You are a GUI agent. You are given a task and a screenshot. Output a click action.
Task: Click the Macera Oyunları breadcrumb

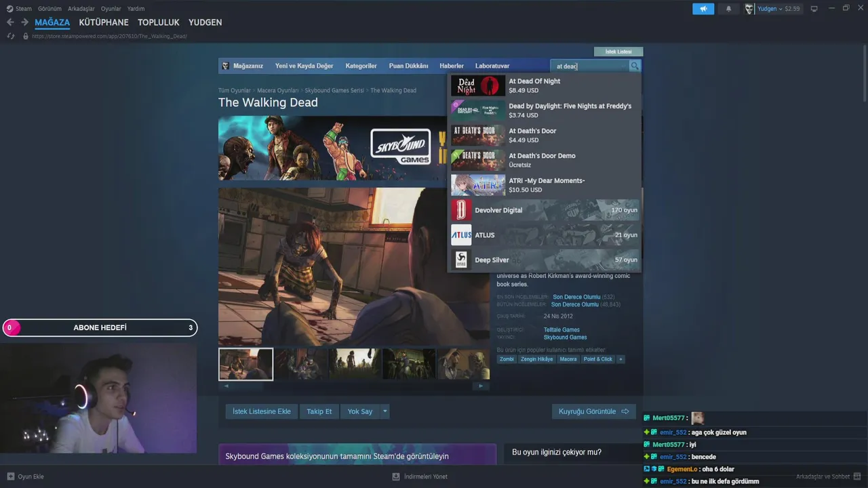[x=278, y=90]
